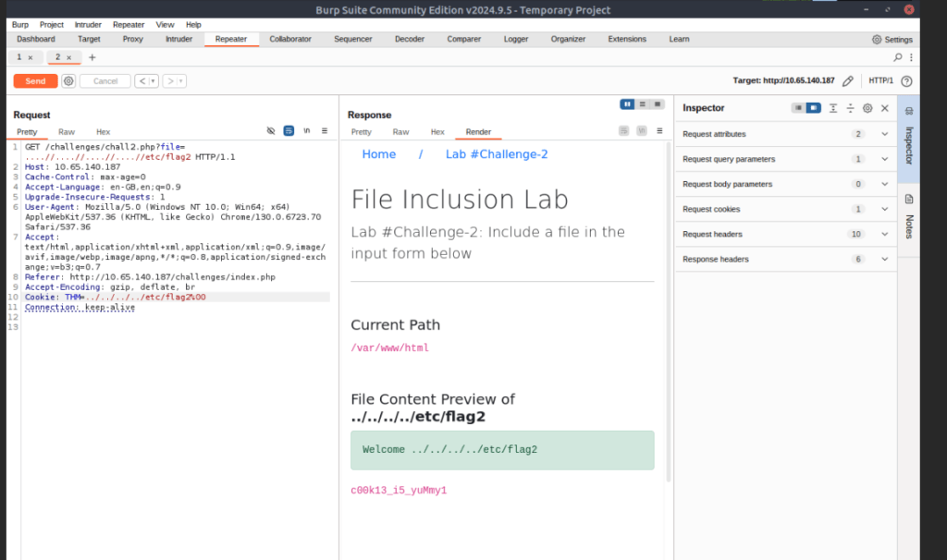Close Repeater tab 1
This screenshot has height=560, width=947.
click(x=31, y=57)
